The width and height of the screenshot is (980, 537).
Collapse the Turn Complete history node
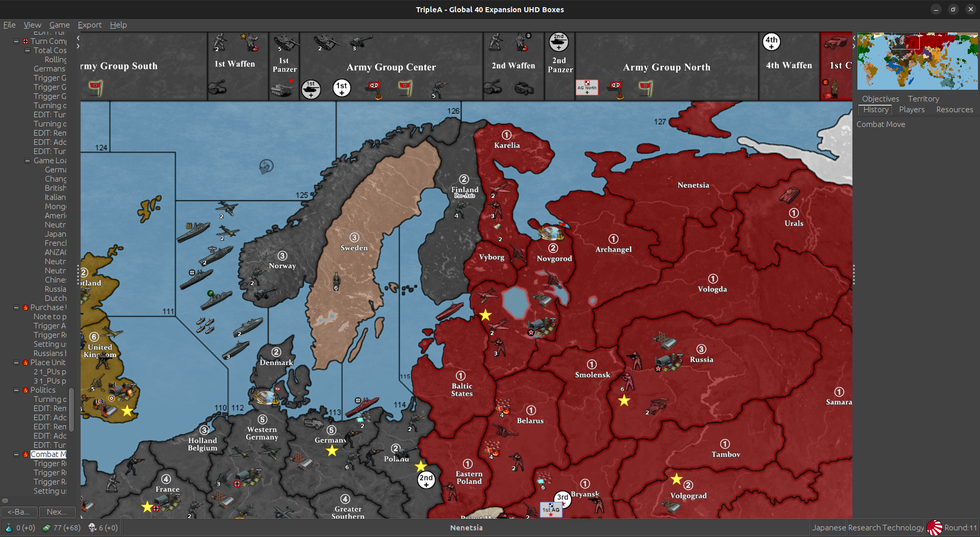coord(16,41)
